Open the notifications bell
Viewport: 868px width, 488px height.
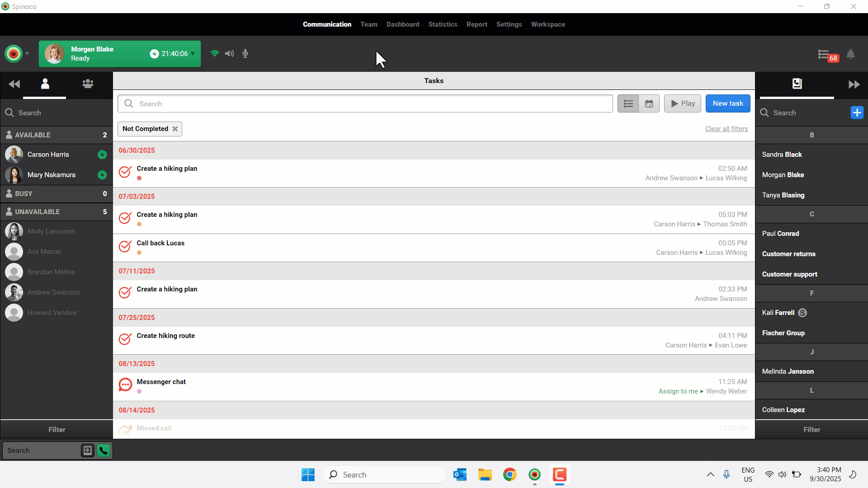pyautogui.click(x=850, y=54)
